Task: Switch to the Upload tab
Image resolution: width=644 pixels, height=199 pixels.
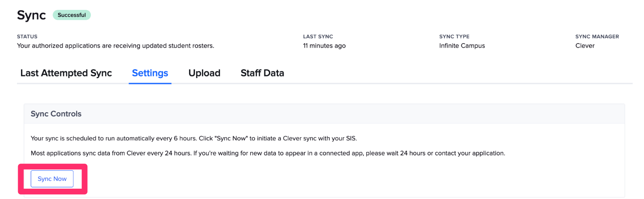Action: click(204, 73)
